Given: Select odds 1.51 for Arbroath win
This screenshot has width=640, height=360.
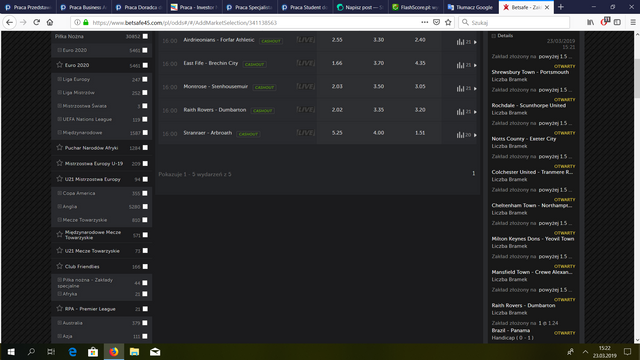Looking at the screenshot, I should 420,133.
